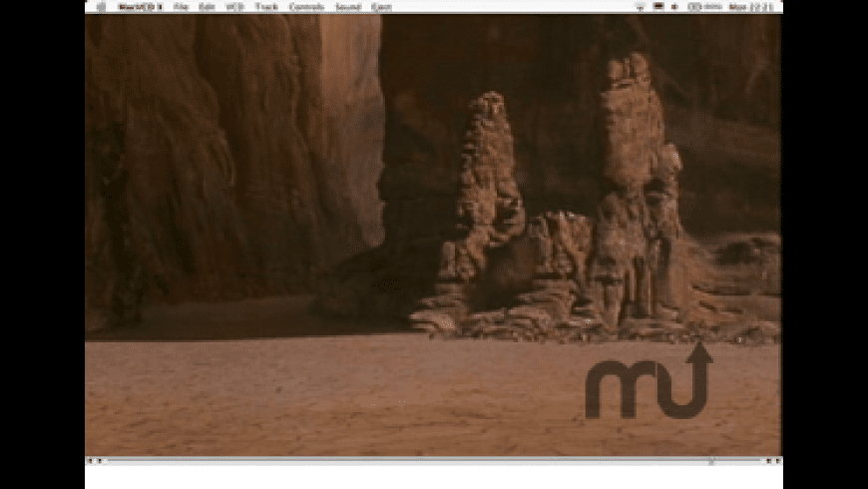The height and width of the screenshot is (489, 868).
Task: Open the Edit menu
Action: [207, 7]
